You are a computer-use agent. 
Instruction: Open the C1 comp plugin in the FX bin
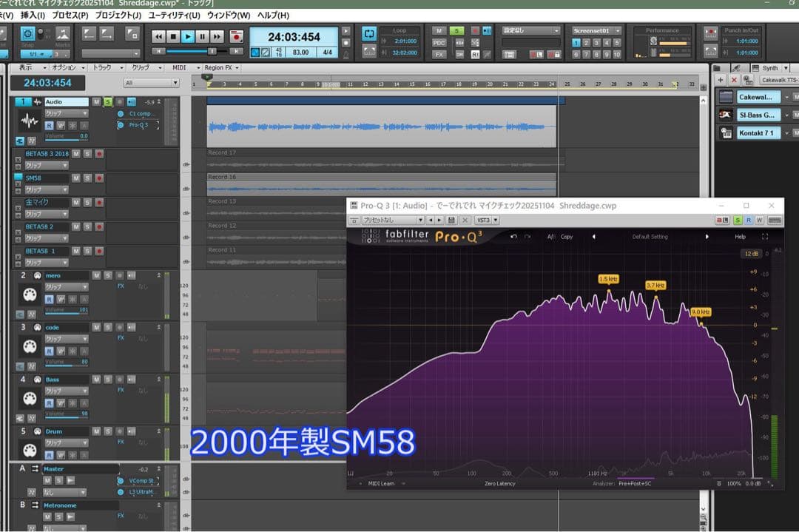(x=141, y=115)
